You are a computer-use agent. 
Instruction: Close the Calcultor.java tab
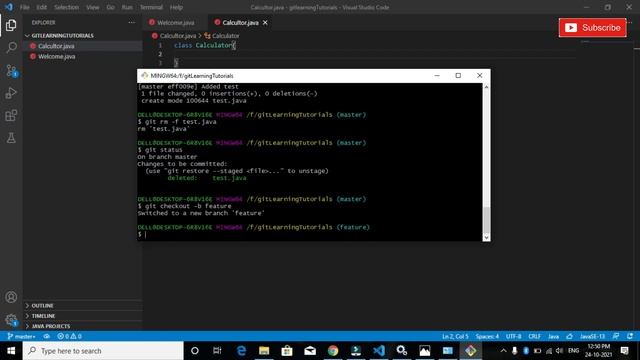265,22
